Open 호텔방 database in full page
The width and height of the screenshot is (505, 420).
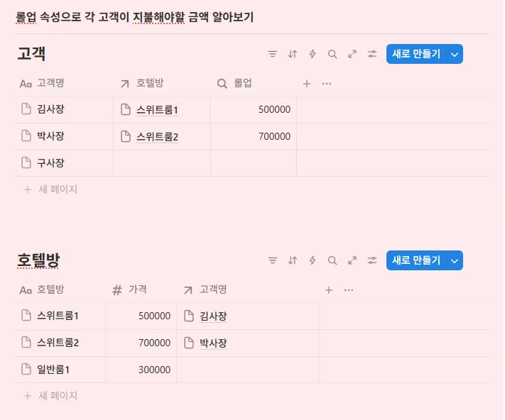click(352, 260)
